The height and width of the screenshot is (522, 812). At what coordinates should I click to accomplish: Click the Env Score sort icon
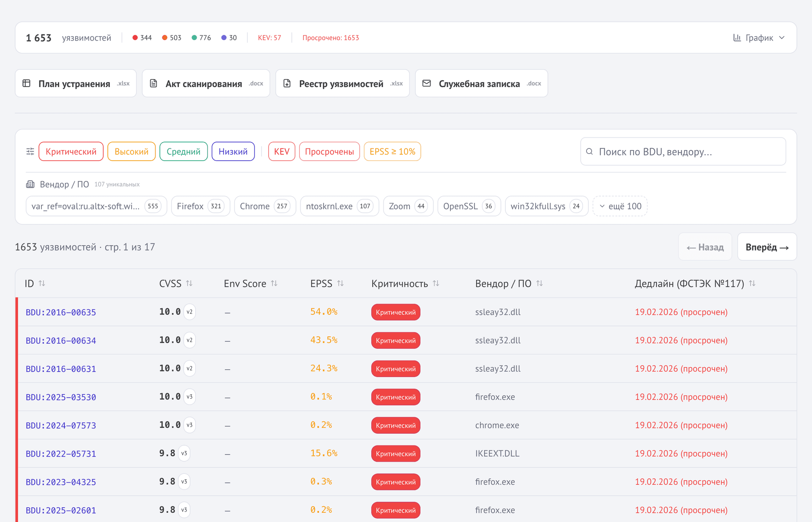274,283
